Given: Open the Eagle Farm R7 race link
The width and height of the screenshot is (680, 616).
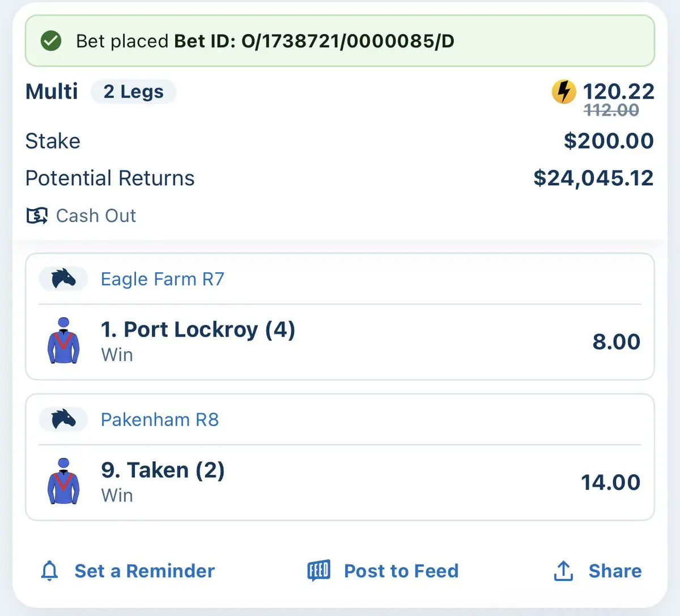Looking at the screenshot, I should (x=163, y=279).
